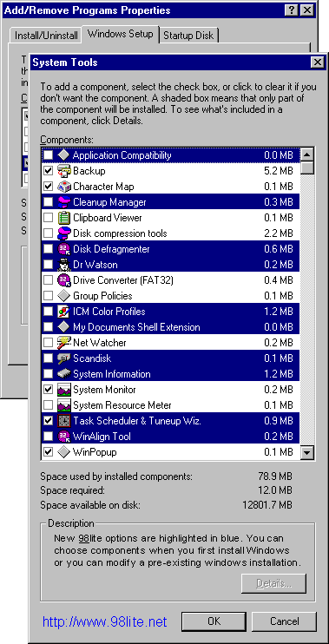Click the Task Scheduler & Tuneup Wiz. icon
The height and width of the screenshot is (644, 329).
pos(63,421)
